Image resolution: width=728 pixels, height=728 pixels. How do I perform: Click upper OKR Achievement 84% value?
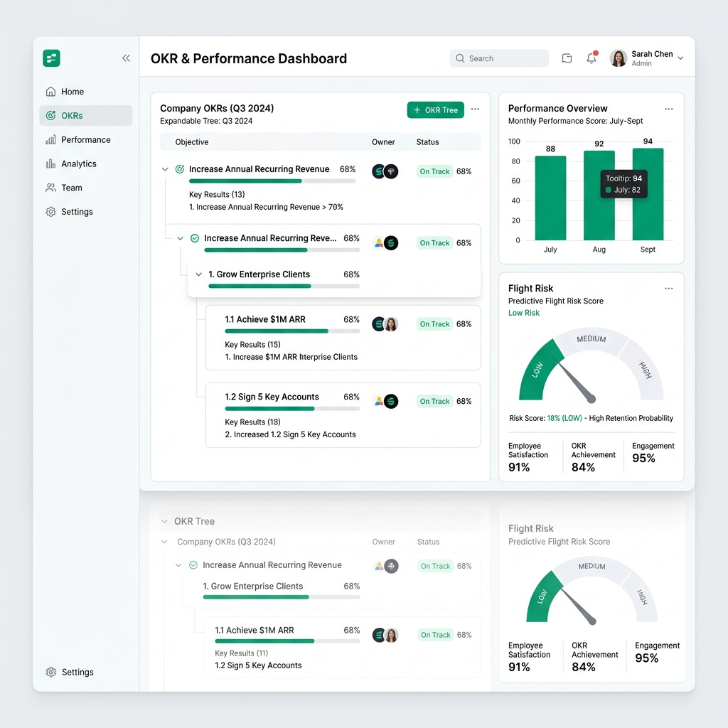tap(583, 467)
